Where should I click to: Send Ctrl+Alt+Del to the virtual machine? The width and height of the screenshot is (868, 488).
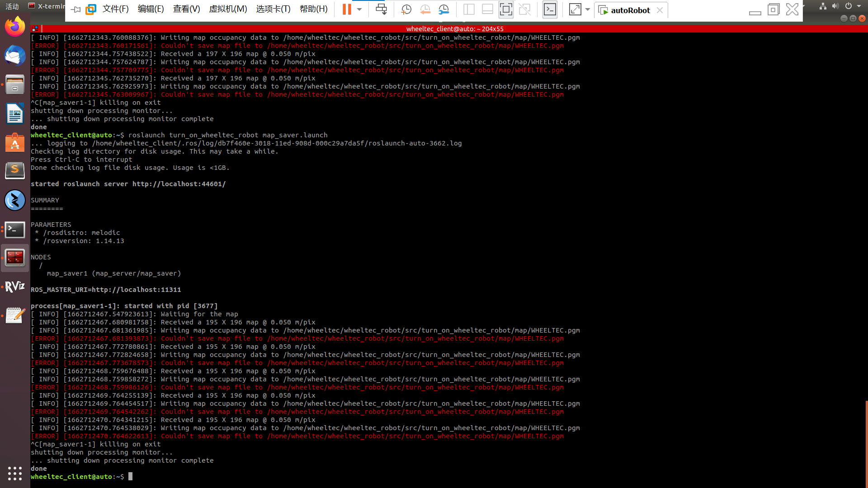[381, 9]
